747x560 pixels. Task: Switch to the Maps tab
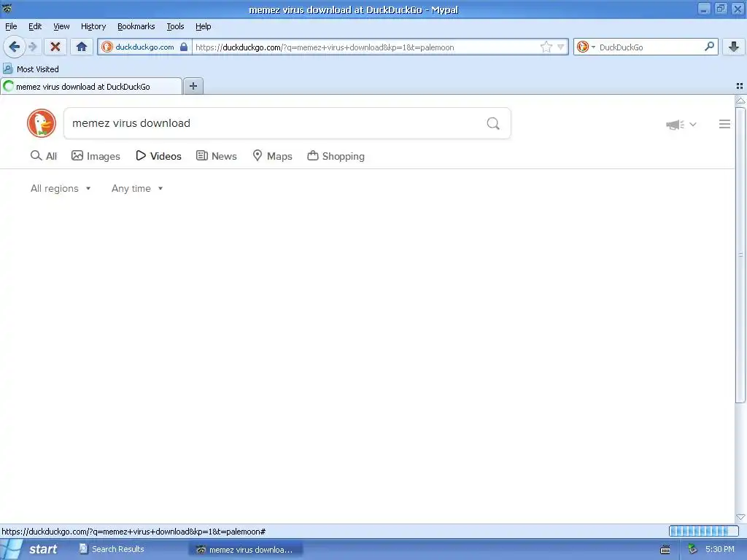273,156
